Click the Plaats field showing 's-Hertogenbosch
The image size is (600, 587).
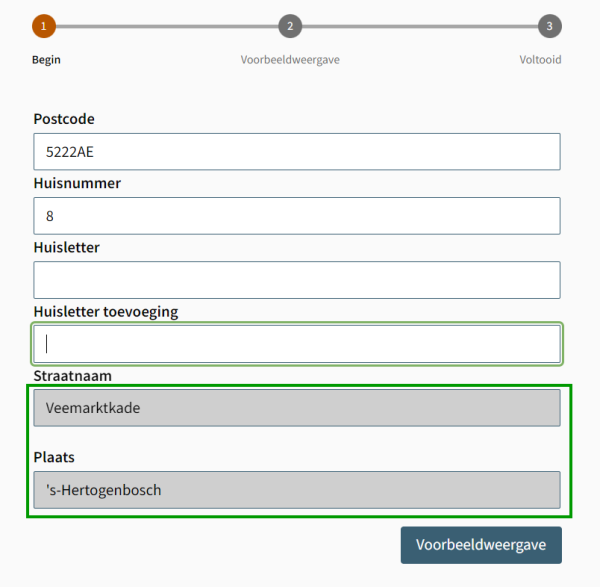[x=296, y=490]
